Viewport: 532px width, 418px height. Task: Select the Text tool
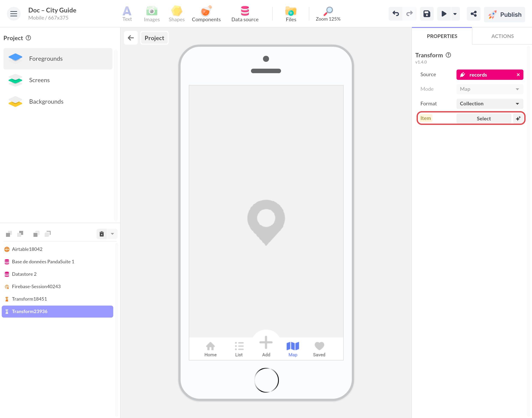[127, 14]
